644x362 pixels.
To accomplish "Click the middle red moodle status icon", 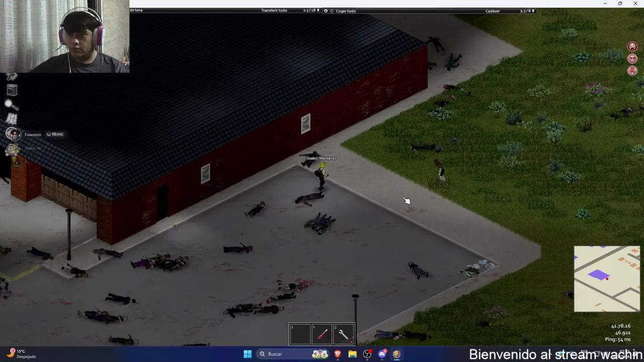I will pos(632,59).
